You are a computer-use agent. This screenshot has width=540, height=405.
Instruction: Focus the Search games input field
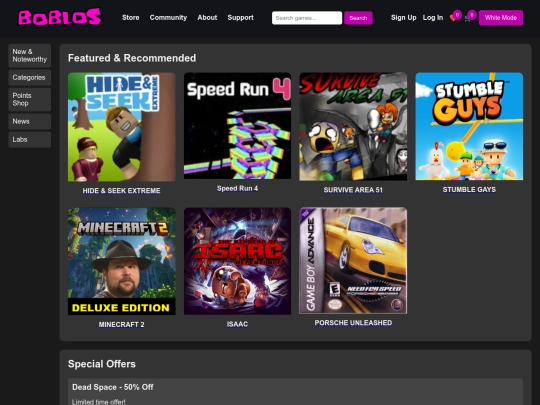tap(307, 18)
